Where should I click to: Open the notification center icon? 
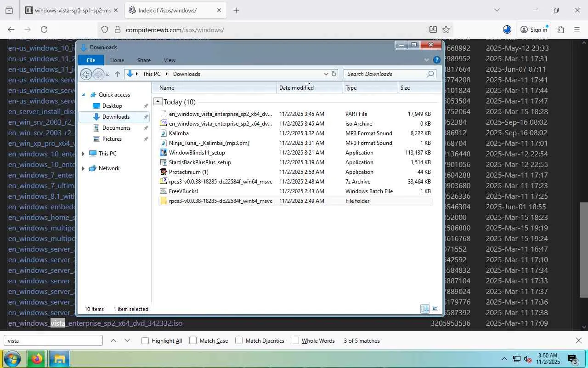click(572, 359)
